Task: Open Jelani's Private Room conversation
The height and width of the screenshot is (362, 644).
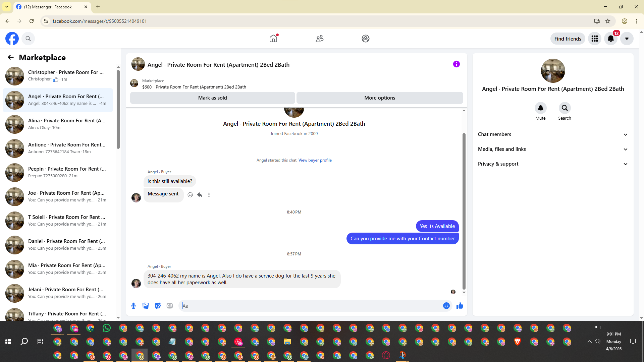Action: (x=58, y=293)
